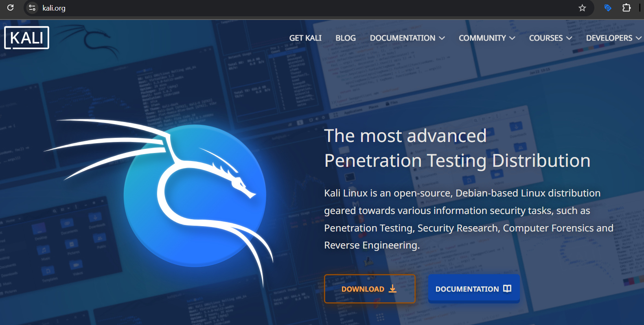Reload the page with the refresh icon

pyautogui.click(x=11, y=7)
